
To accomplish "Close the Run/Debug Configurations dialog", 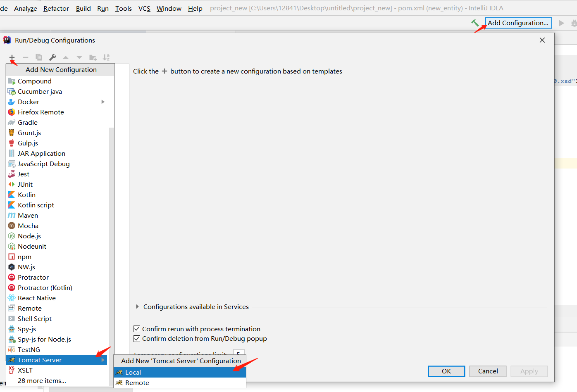I will tap(542, 40).
